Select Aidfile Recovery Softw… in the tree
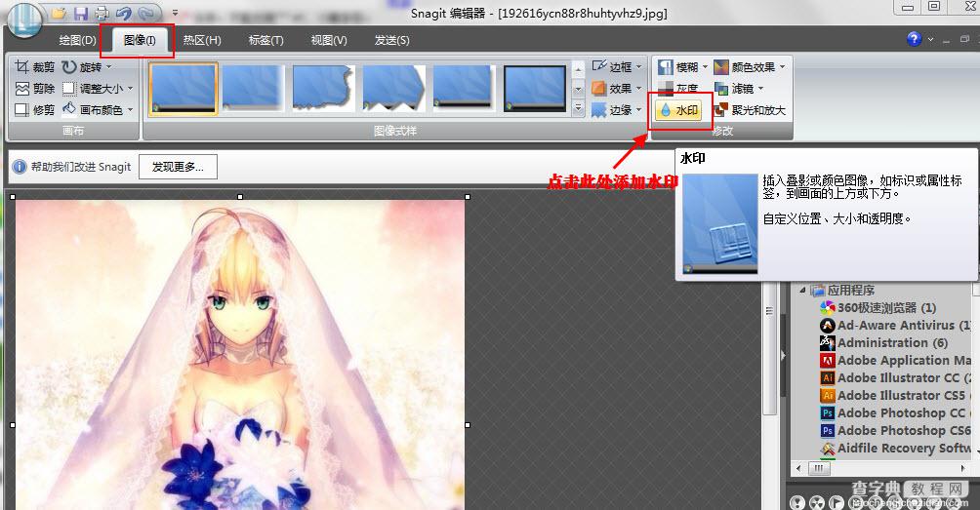This screenshot has height=510, width=980. (895, 449)
